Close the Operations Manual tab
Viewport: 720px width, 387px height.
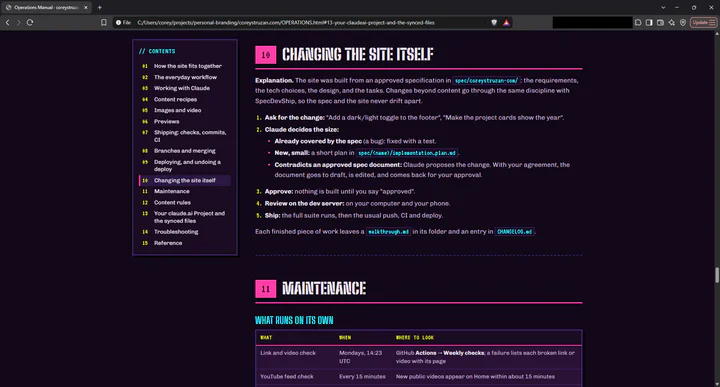[x=85, y=7]
